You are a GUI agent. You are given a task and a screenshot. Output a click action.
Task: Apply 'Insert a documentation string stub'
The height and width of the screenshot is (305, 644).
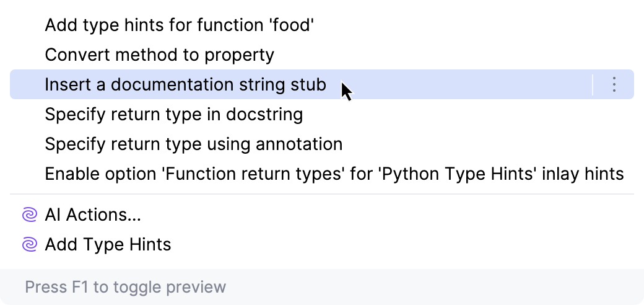185,84
